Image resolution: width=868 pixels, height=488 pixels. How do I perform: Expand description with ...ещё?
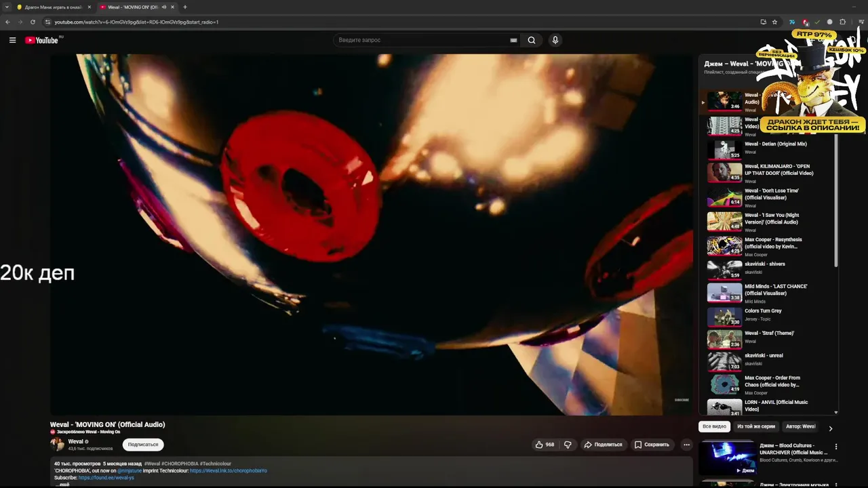click(x=62, y=484)
